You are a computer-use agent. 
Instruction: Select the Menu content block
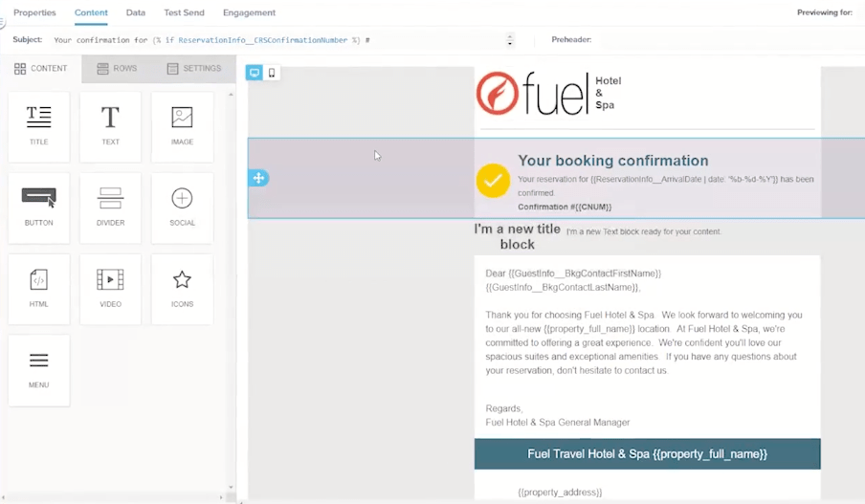[x=38, y=370]
